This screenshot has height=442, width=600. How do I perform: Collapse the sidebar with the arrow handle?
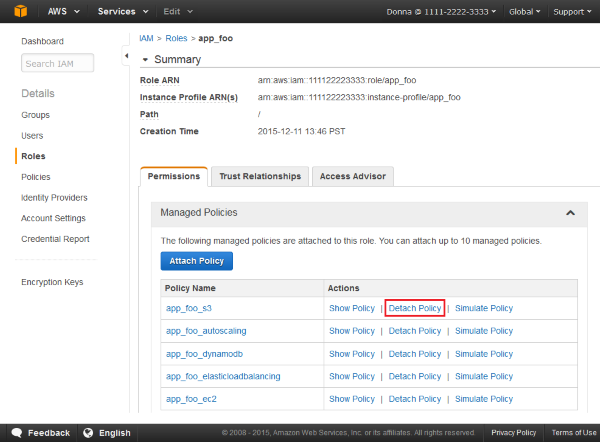point(126,56)
